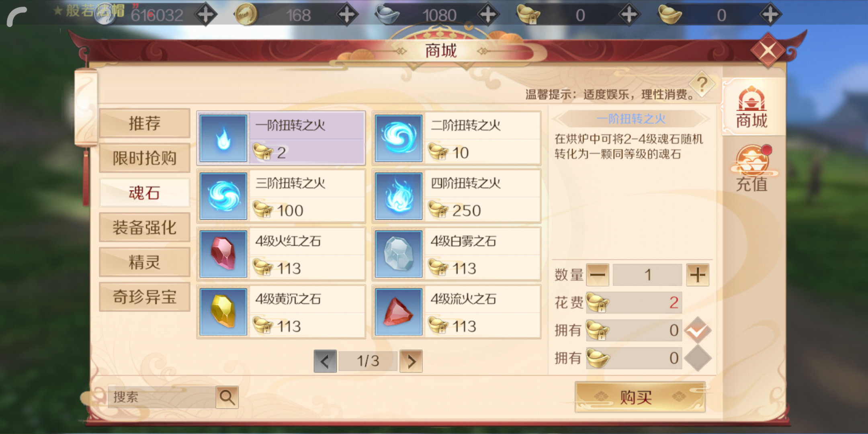Click the 购买 purchase button

[640, 397]
